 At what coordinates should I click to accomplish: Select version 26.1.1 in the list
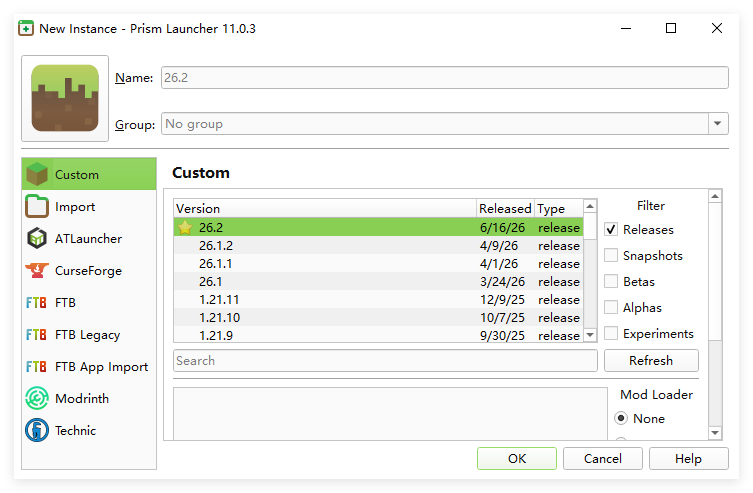pyautogui.click(x=378, y=264)
